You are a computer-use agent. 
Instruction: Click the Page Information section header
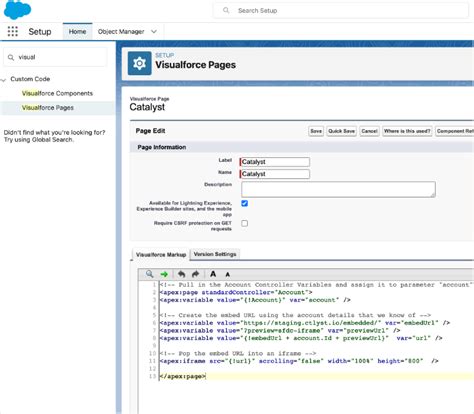pyautogui.click(x=302, y=147)
